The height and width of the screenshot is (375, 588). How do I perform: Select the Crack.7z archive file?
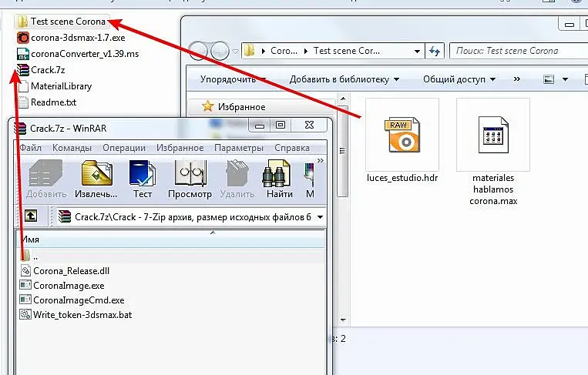coord(41,70)
